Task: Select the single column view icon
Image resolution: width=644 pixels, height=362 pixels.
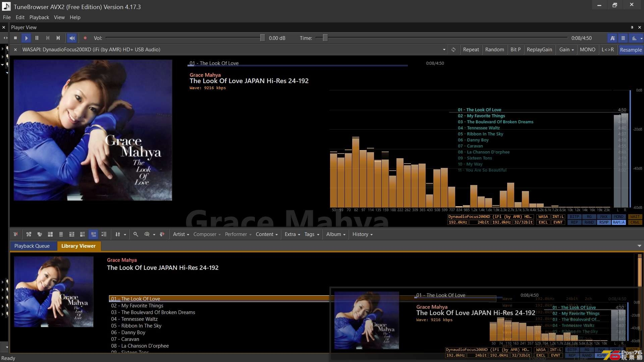Action: [x=61, y=234]
